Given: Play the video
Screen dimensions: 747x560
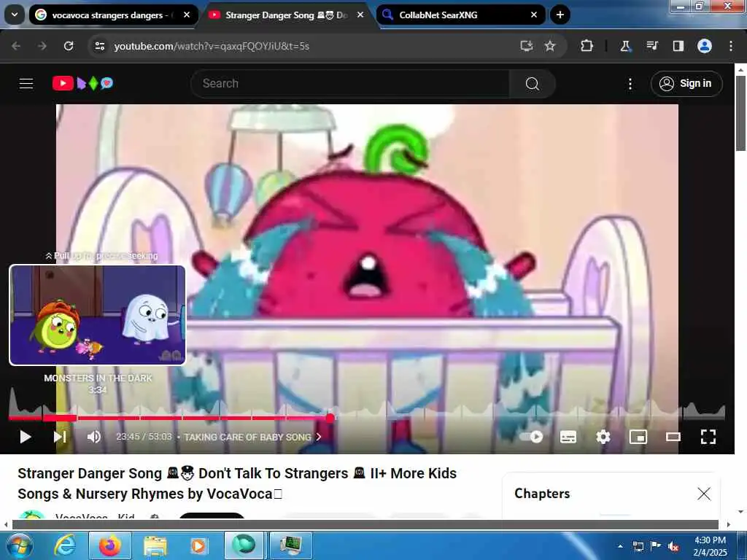Looking at the screenshot, I should (x=26, y=437).
